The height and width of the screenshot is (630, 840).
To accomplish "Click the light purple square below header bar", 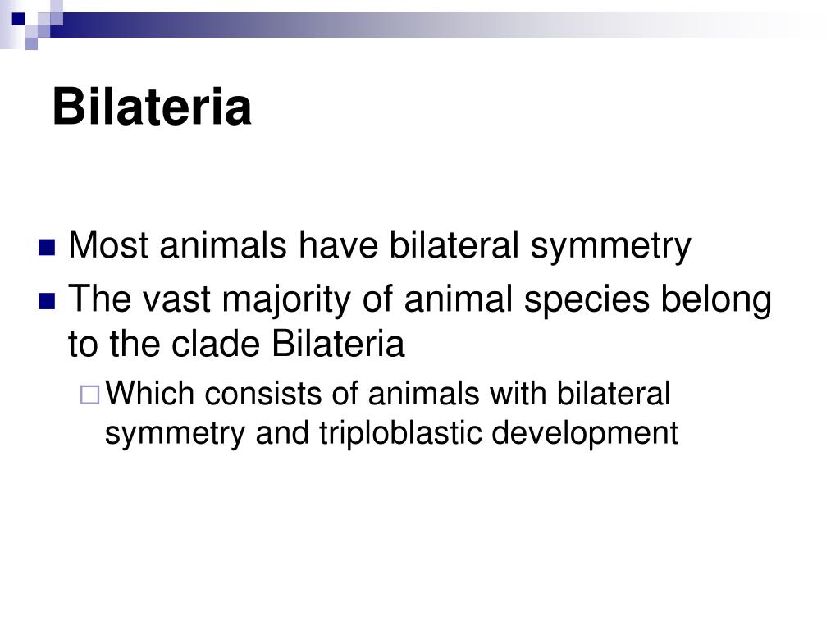I will coord(32,43).
